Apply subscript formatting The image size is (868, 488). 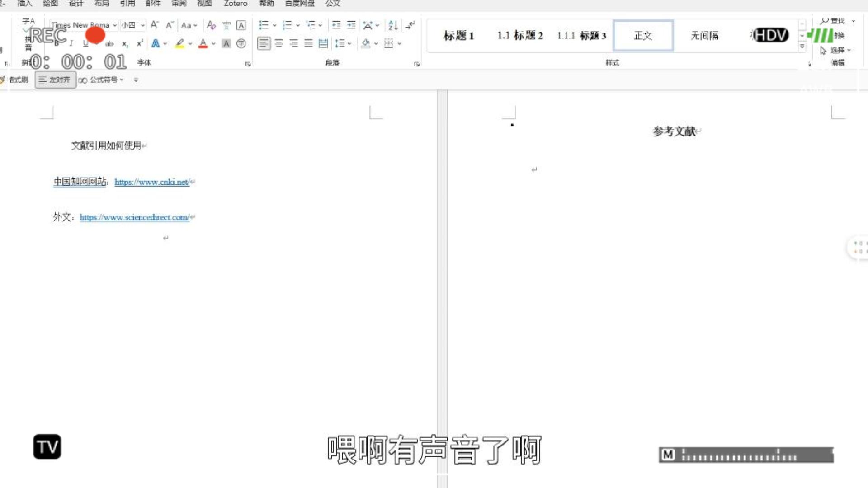[125, 44]
